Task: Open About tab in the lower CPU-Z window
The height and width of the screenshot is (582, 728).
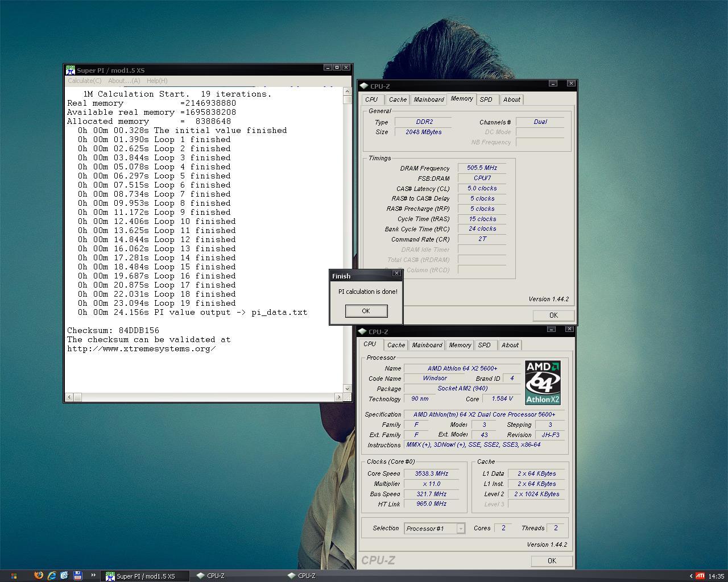Action: click(x=510, y=345)
